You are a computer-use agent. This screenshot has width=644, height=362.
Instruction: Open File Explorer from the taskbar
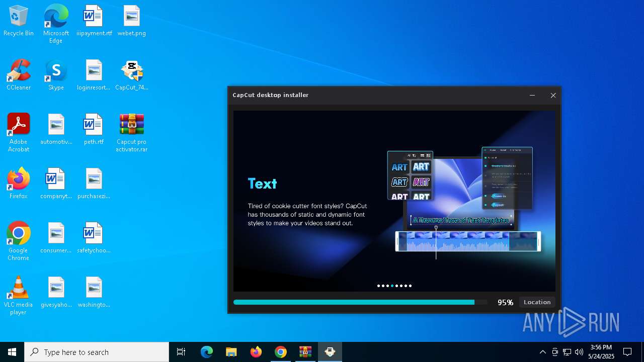(x=231, y=352)
